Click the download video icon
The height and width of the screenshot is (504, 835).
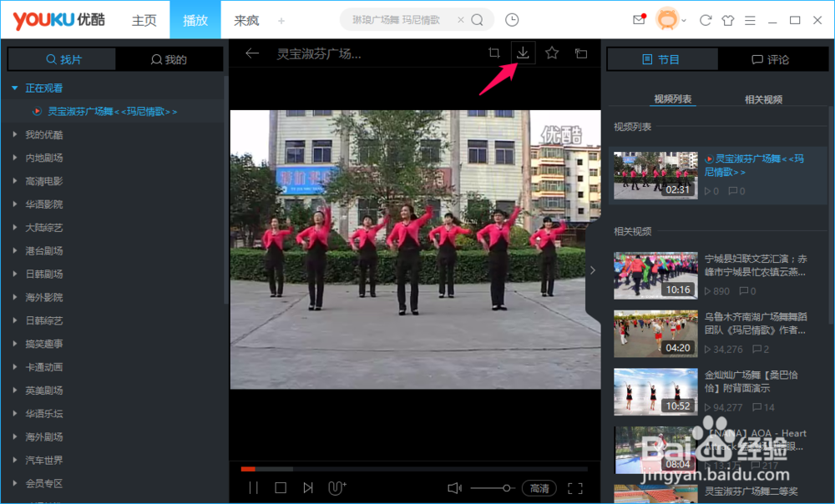pyautogui.click(x=523, y=53)
